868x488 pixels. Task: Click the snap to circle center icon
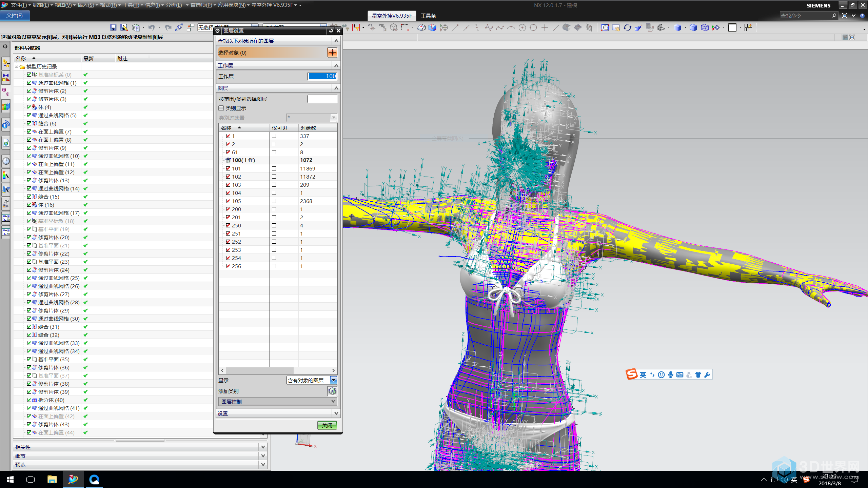(x=522, y=27)
